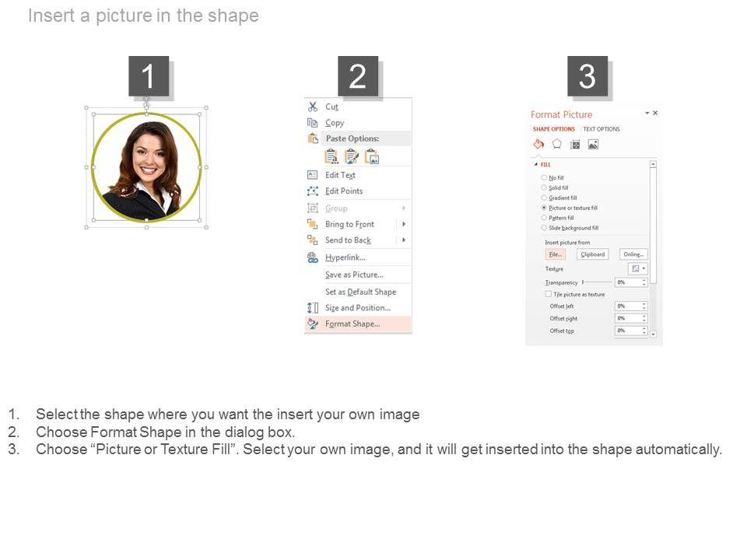The width and height of the screenshot is (747, 560).
Task: Click the File... button under Insert picture from
Action: click(x=556, y=254)
